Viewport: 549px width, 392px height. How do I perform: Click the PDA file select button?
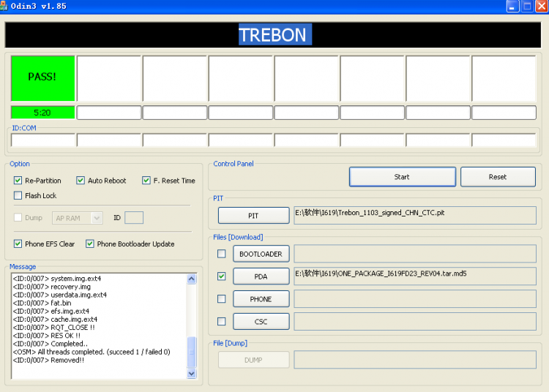[x=261, y=276]
